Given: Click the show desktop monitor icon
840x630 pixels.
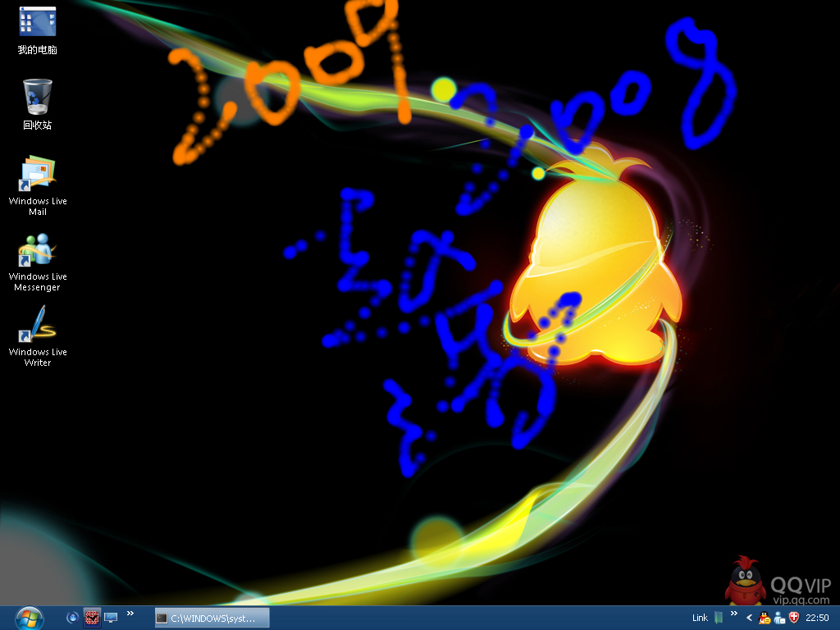Looking at the screenshot, I should [x=111, y=618].
